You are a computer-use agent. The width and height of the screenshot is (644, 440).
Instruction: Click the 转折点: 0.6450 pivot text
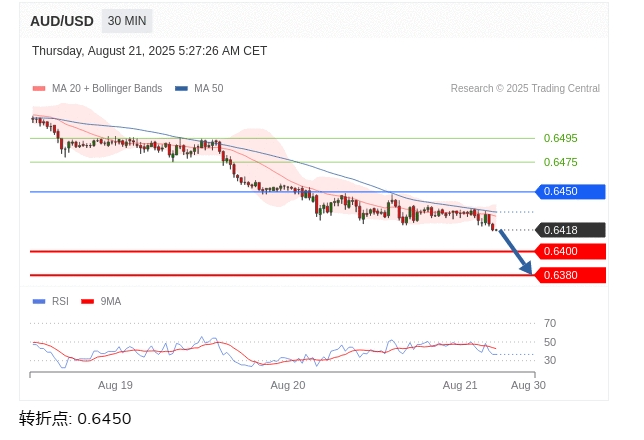click(75, 419)
